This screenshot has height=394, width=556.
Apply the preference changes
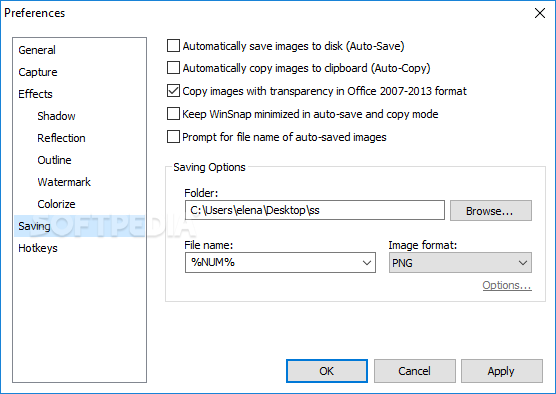pyautogui.click(x=501, y=371)
